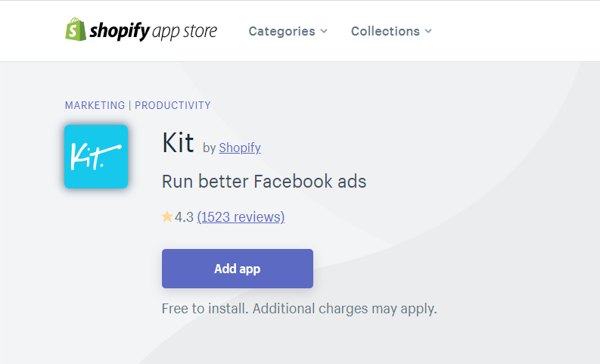The width and height of the screenshot is (600, 364).
Task: Click the Kit app title heading
Action: pos(178,143)
